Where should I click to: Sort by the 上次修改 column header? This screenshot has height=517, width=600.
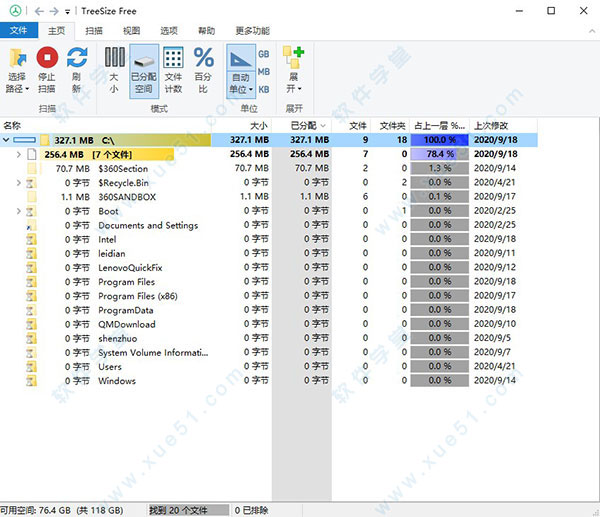491,125
